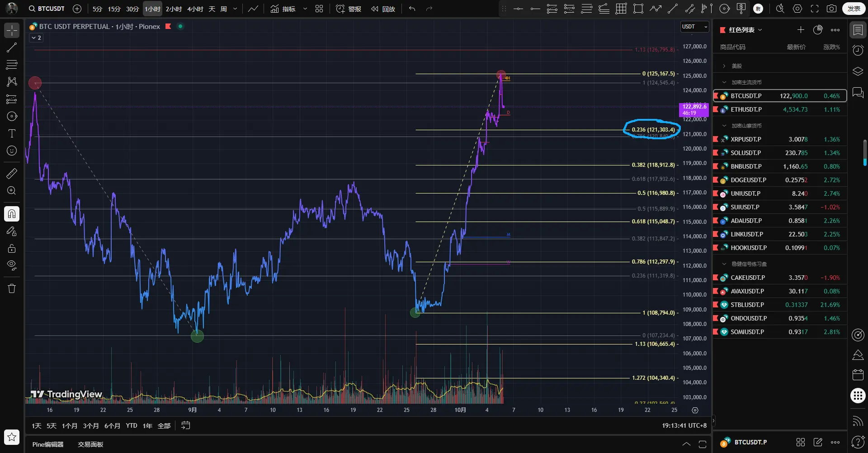The image size is (868, 453).
Task: Enter fullscreen mode
Action: [x=815, y=9]
